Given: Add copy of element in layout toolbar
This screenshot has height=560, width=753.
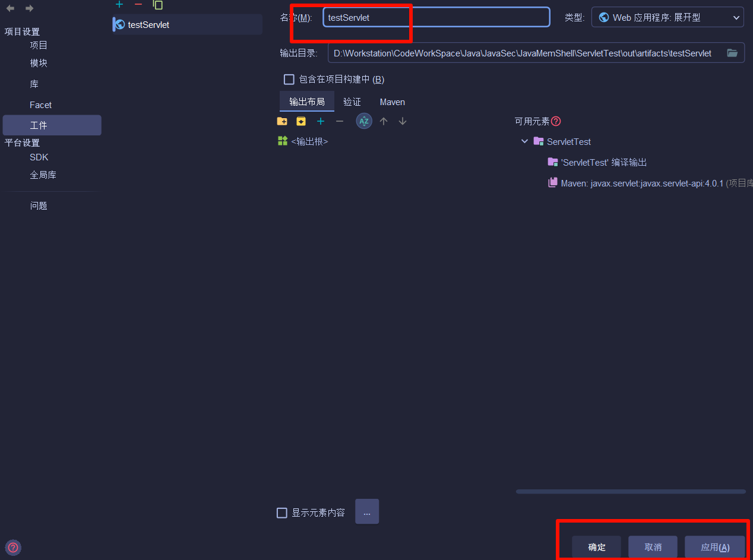Looking at the screenshot, I should coord(321,121).
